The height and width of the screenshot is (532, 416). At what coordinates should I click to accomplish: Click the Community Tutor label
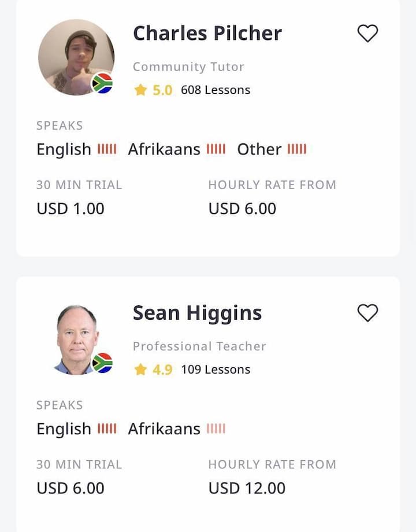188,67
